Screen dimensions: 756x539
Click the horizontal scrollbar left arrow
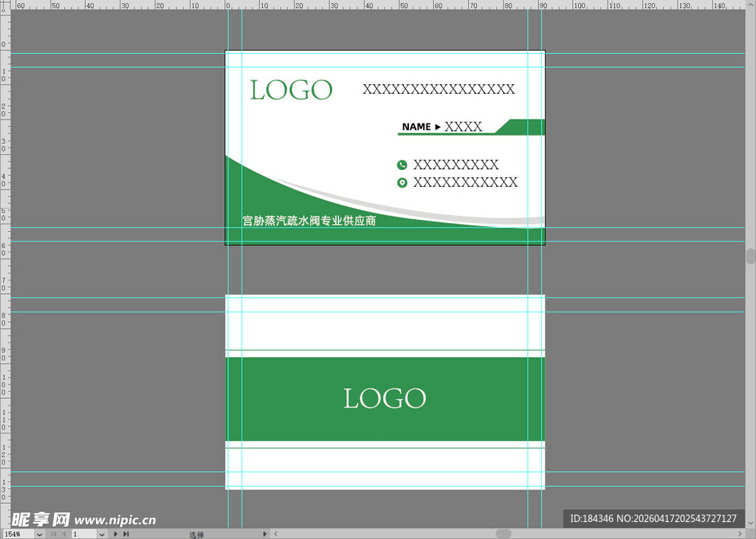pos(275,534)
